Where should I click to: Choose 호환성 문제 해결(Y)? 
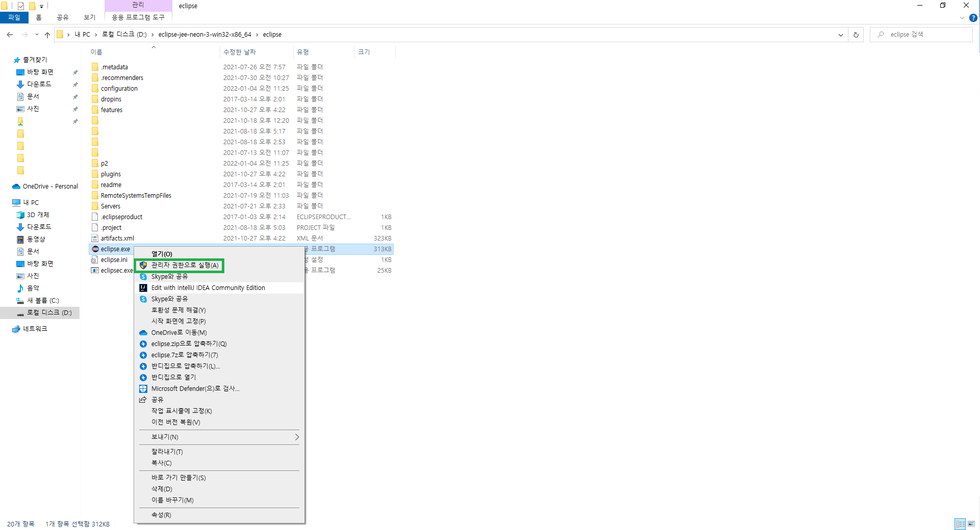coord(219,310)
